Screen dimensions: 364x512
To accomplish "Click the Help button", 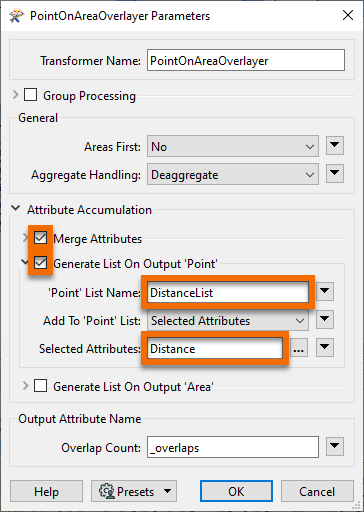I will (x=46, y=491).
